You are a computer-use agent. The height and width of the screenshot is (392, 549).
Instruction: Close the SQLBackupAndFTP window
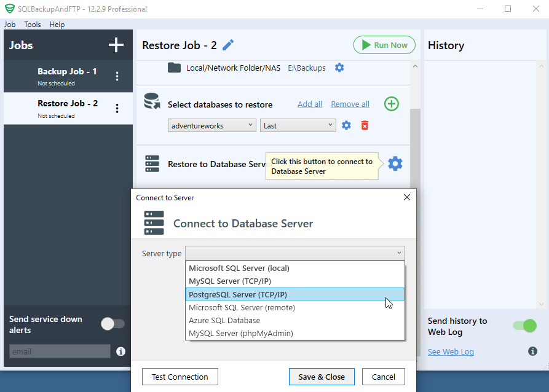(x=535, y=9)
